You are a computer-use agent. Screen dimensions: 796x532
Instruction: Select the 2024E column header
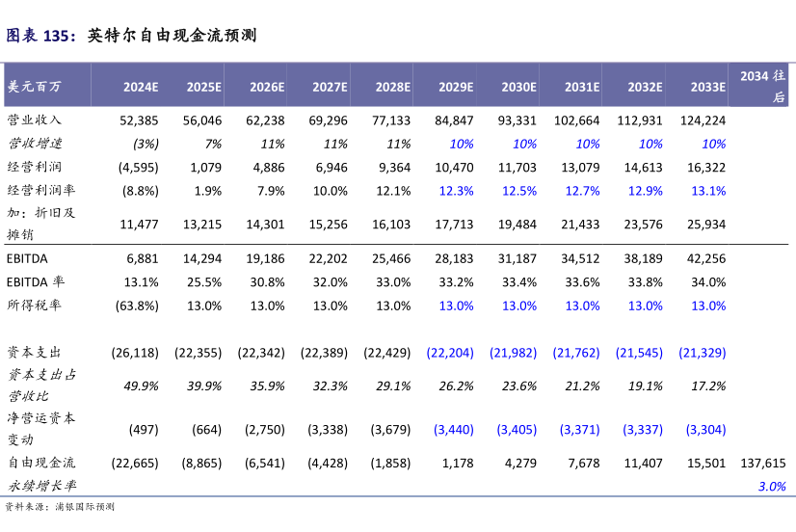coord(141,87)
